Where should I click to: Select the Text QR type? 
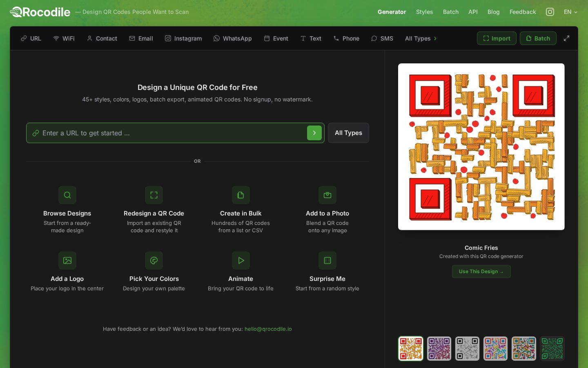pos(311,38)
